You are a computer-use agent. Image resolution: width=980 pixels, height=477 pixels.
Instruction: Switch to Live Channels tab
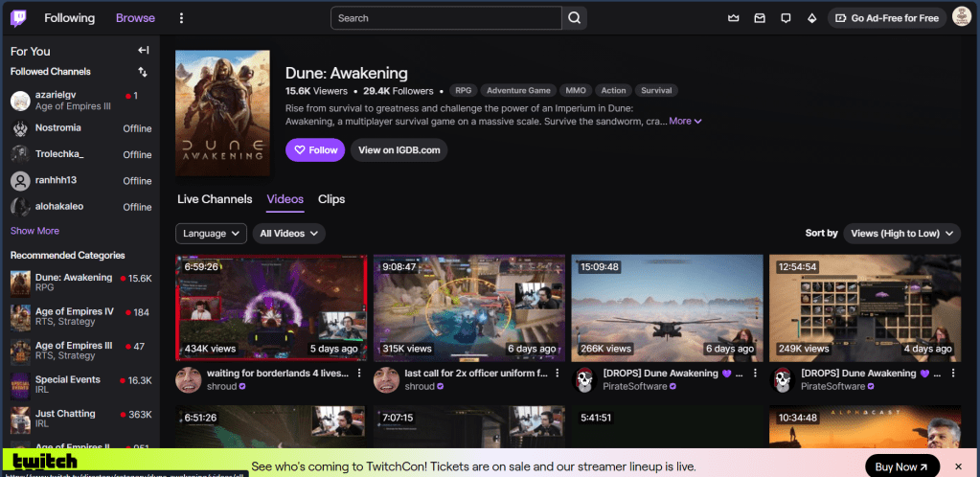coord(215,199)
